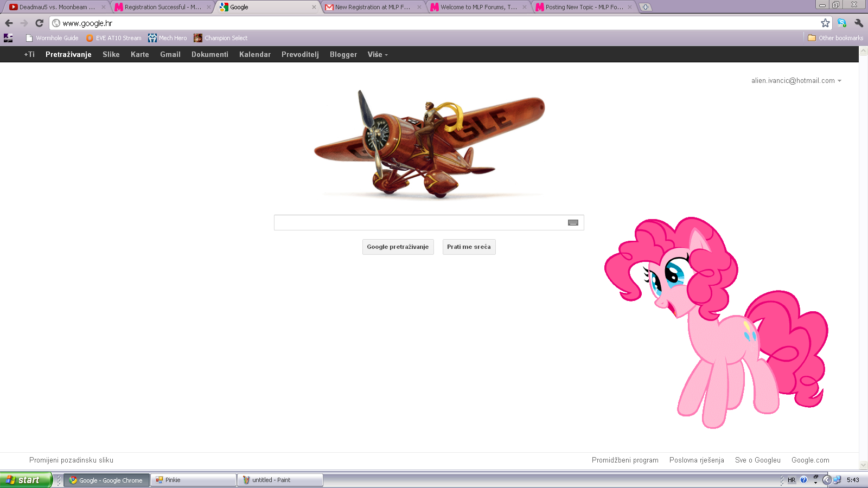
Task: Open the Champion Select bookmark
Action: pos(221,38)
